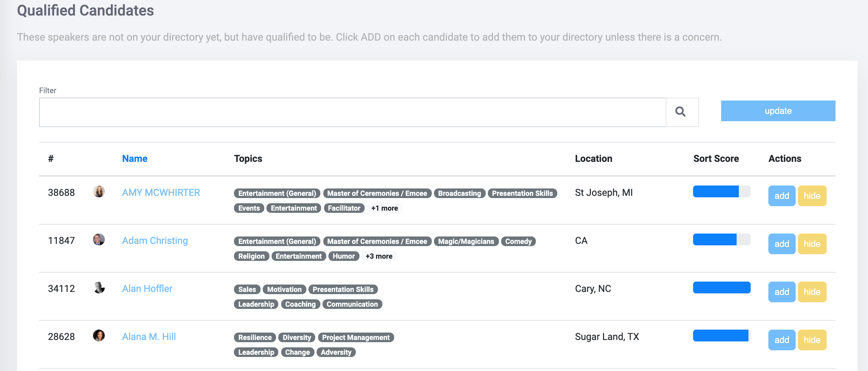The image size is (868, 371).
Task: Open Alan Hoffler's profile photo
Action: pyautogui.click(x=99, y=287)
